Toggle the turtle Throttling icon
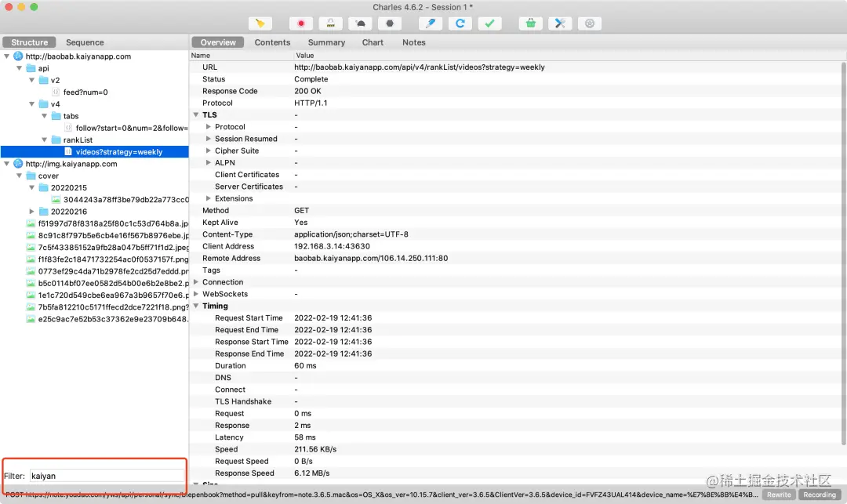Screen dimensions: 847x504 click(360, 24)
